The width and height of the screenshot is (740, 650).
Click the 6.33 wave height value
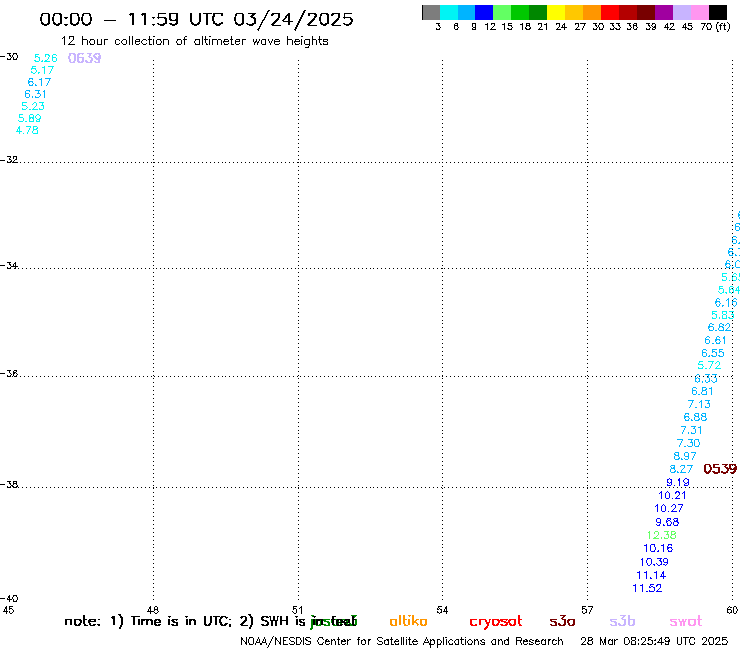click(x=706, y=379)
